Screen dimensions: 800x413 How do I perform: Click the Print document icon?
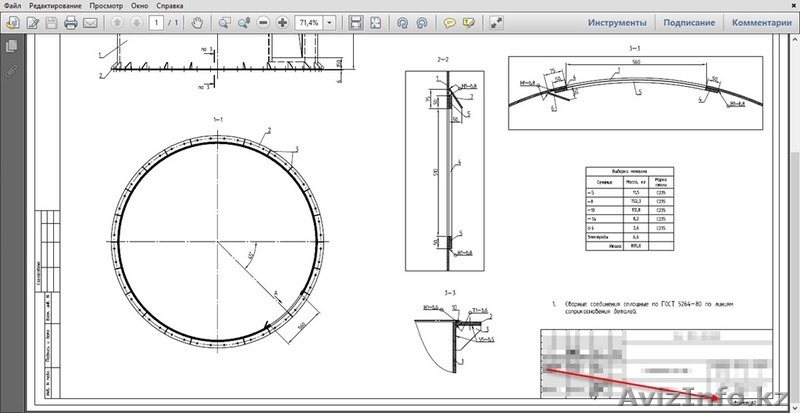pos(71,22)
